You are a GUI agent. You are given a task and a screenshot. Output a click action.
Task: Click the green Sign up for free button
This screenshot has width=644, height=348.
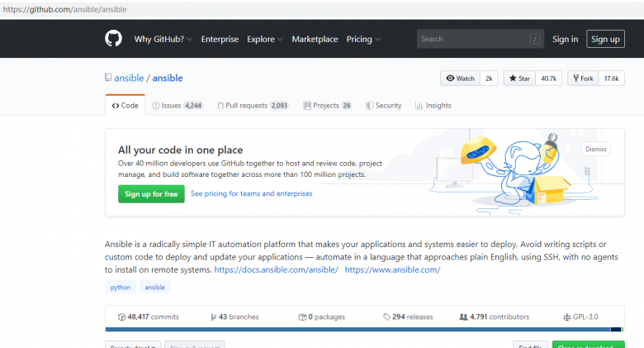[151, 193]
